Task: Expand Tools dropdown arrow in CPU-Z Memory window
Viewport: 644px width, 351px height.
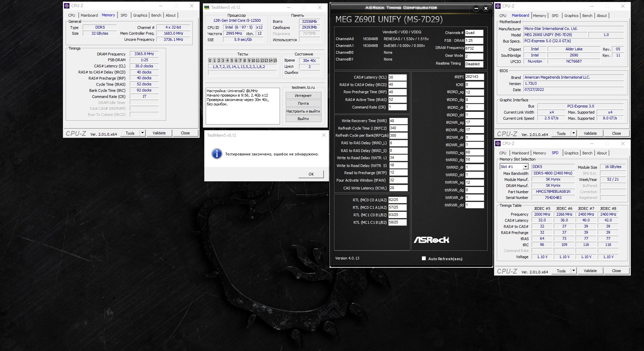Action: pyautogui.click(x=142, y=133)
